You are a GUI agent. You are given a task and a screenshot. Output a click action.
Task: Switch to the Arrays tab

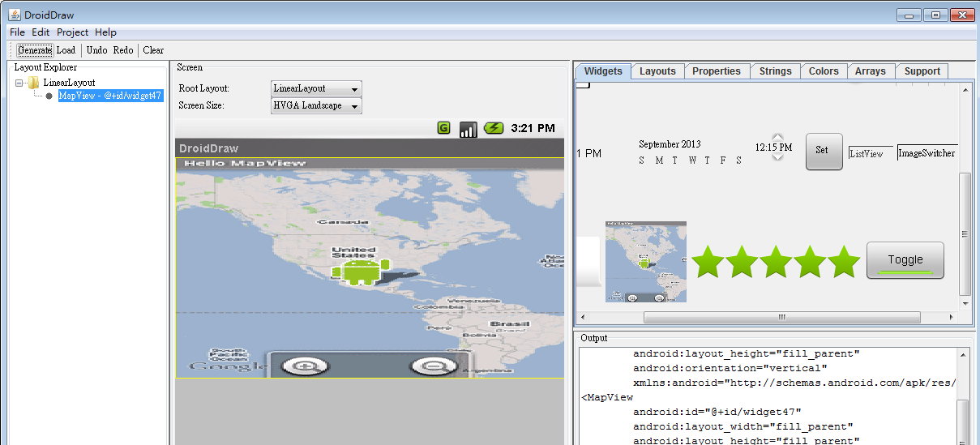[871, 71]
